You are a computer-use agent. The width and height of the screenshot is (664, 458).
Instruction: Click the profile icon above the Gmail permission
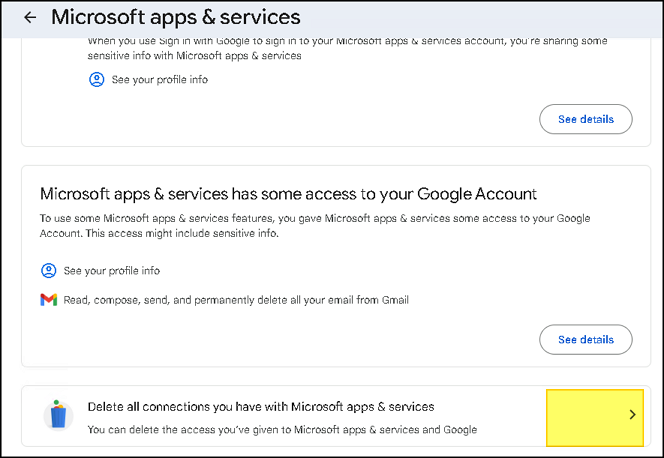(49, 270)
